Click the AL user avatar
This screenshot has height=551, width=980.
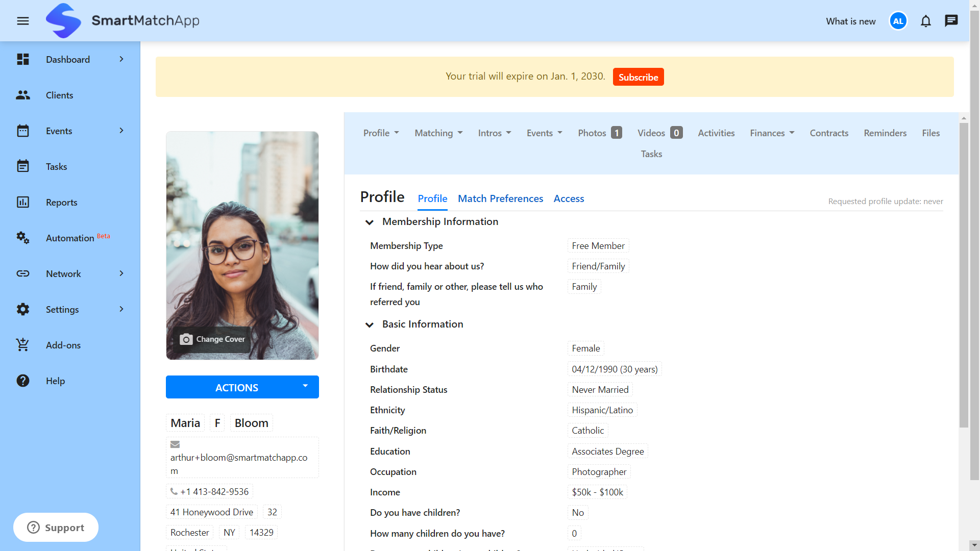tap(898, 21)
